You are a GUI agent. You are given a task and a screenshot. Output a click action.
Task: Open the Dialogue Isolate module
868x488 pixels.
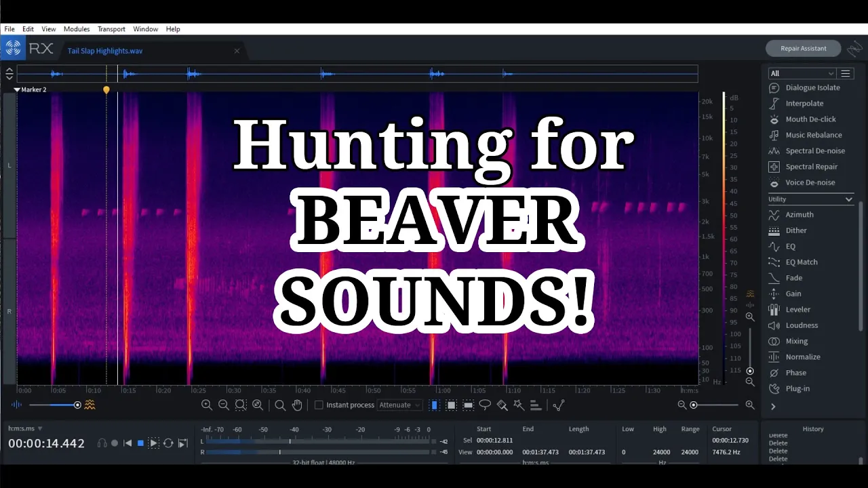click(x=804, y=87)
